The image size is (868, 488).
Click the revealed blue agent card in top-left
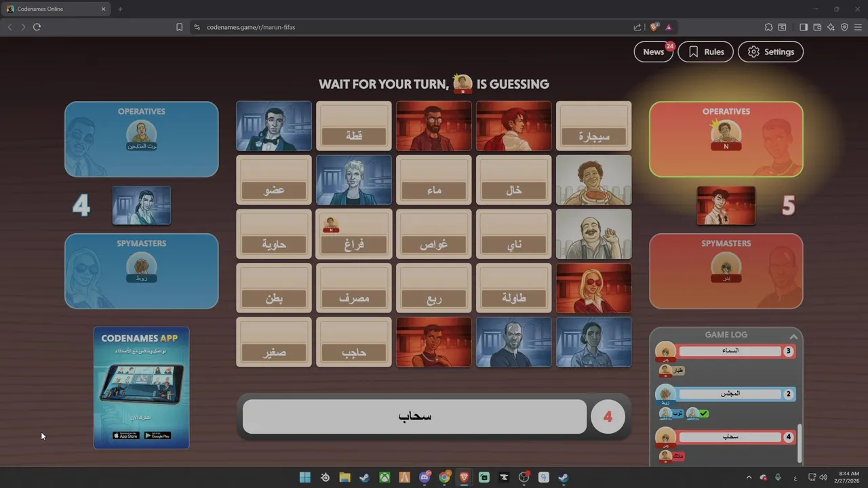(x=274, y=126)
